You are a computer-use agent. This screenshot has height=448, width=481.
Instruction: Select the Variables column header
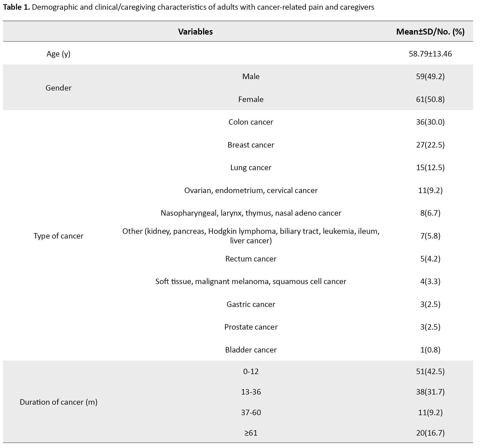tap(195, 32)
